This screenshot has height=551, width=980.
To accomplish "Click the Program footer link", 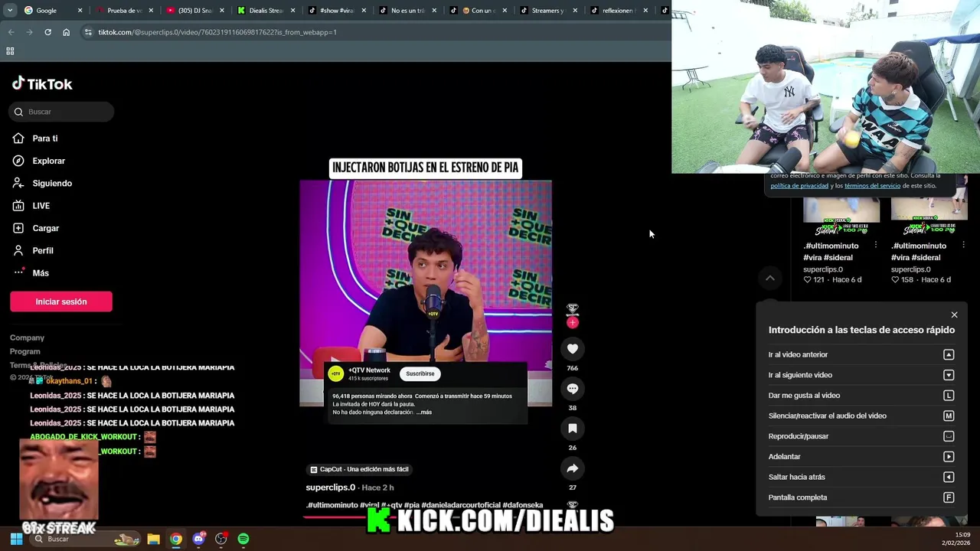I will coord(24,351).
